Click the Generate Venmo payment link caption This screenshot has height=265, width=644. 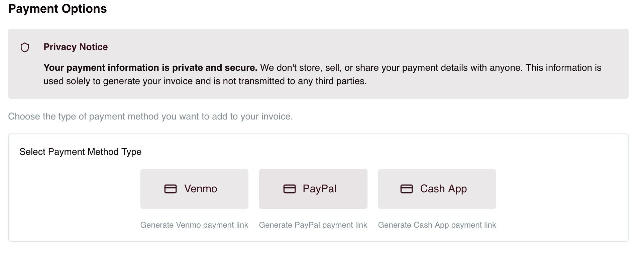[x=194, y=225]
